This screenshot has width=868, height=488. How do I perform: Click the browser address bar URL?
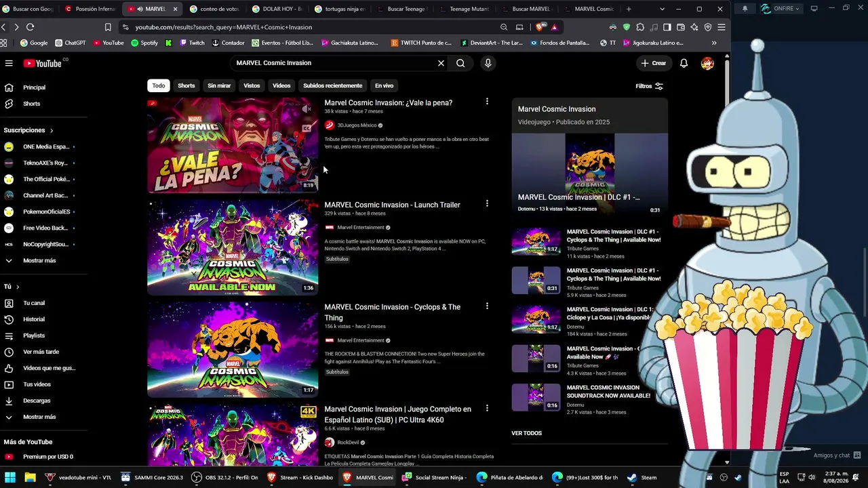click(224, 27)
